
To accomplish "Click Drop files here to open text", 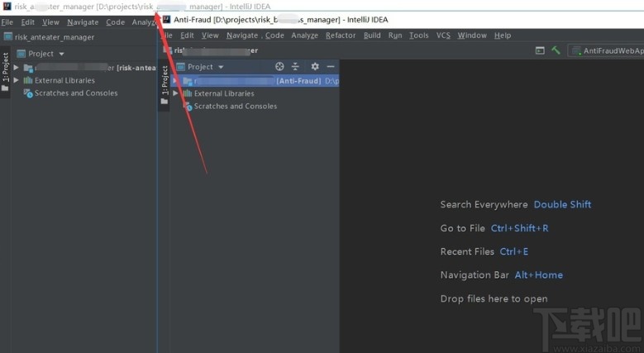I will click(494, 298).
